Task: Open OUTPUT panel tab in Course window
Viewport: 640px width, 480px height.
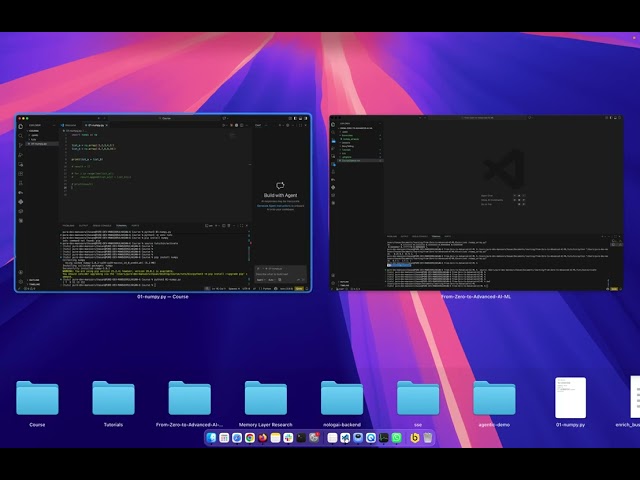Action: coord(83,225)
